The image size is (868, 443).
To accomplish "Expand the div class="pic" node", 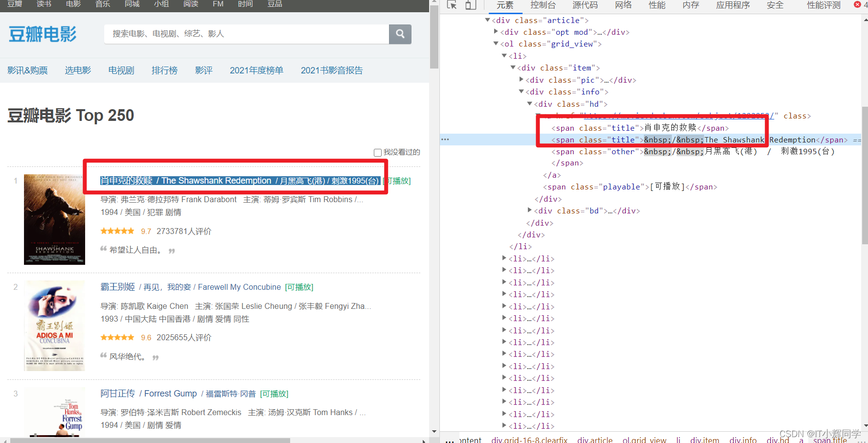I will [x=521, y=79].
